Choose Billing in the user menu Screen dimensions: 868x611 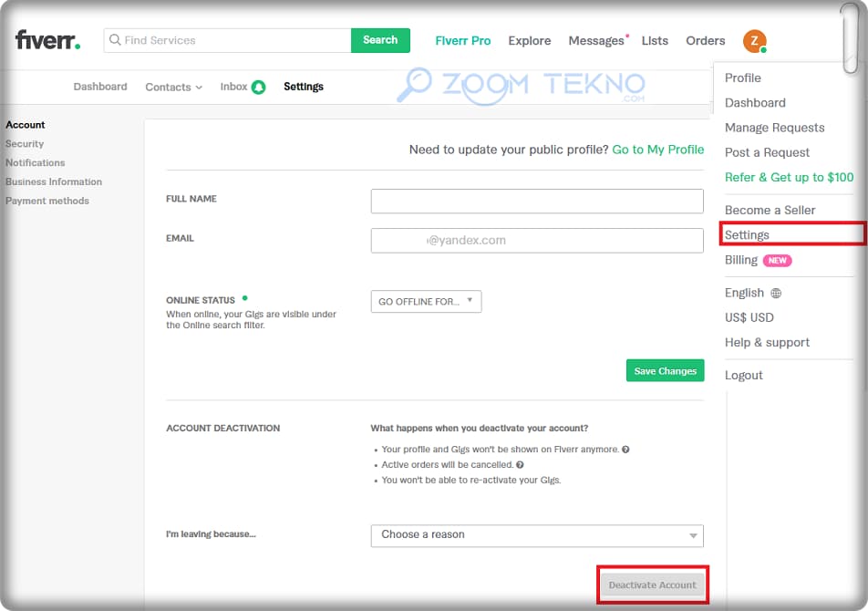(740, 260)
